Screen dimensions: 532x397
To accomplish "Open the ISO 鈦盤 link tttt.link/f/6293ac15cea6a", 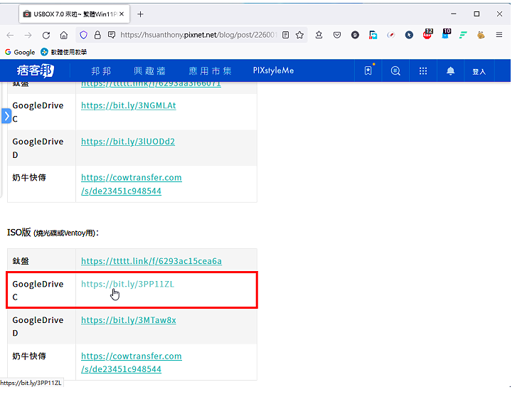I will coord(151,261).
